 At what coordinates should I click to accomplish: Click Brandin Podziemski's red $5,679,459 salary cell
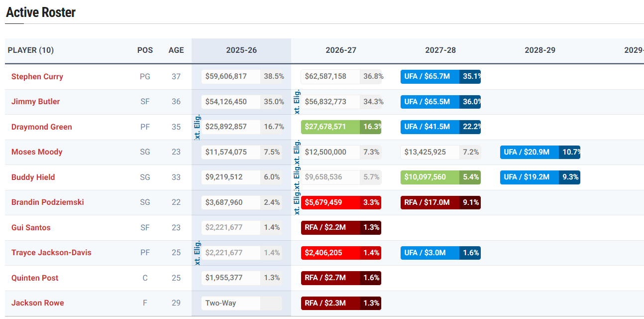330,202
